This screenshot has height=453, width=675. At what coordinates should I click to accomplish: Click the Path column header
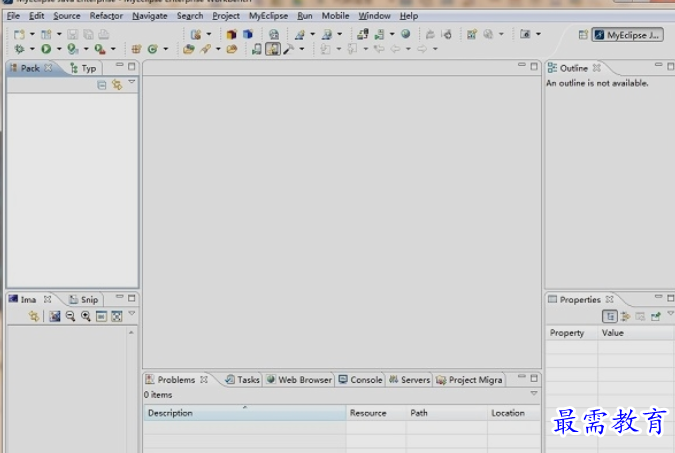point(446,413)
